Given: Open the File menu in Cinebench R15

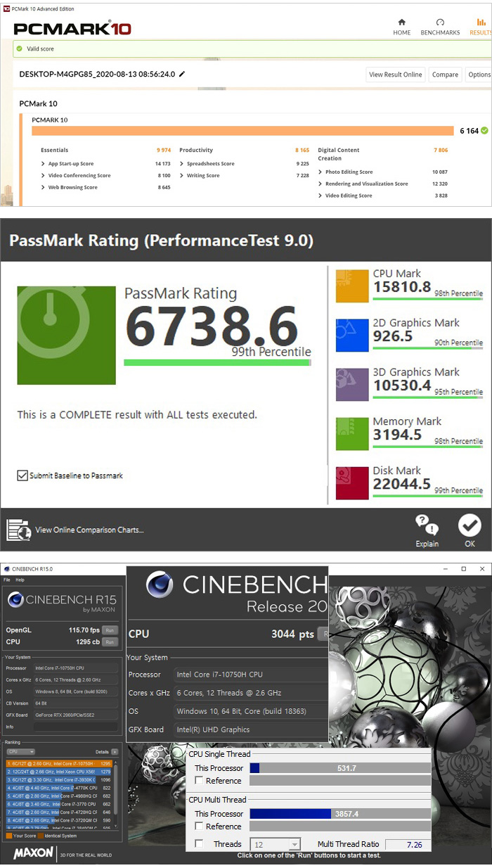Looking at the screenshot, I should point(7,580).
